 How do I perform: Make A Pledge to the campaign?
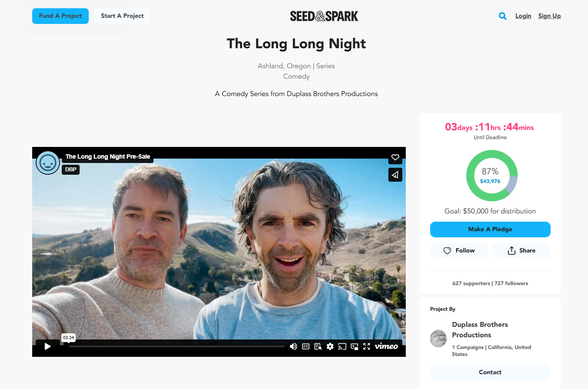(490, 229)
